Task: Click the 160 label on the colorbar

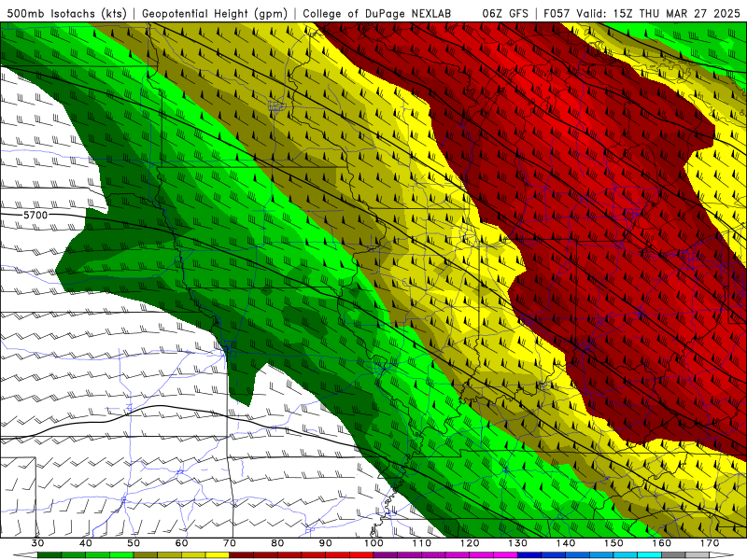Action: coord(662,543)
